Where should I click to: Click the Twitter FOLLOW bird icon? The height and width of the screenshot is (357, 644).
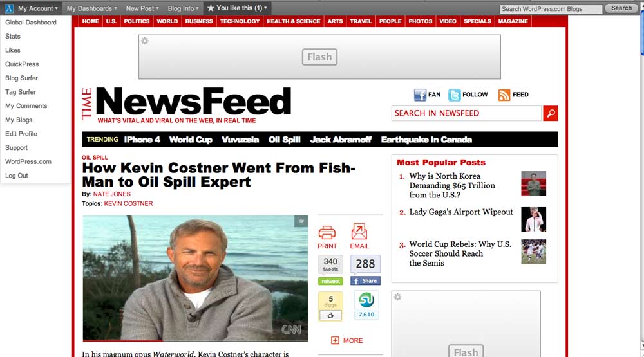click(454, 95)
